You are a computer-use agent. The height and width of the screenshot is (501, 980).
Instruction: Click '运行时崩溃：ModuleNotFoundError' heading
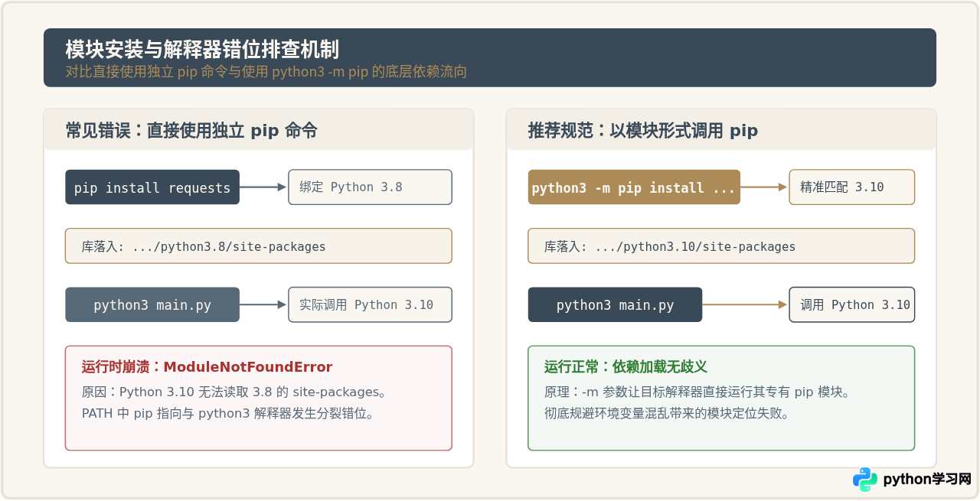(x=207, y=367)
